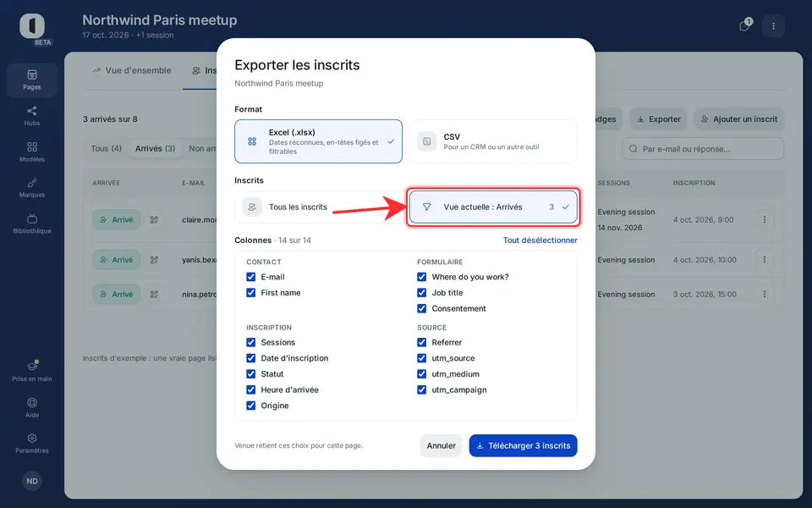This screenshot has width=812, height=508.
Task: Uncheck the utm_campaign checkbox
Action: tap(421, 389)
